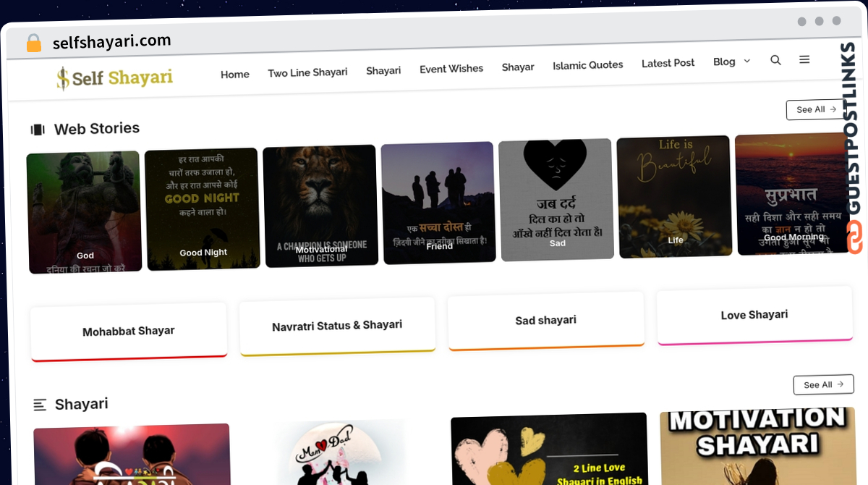The width and height of the screenshot is (868, 485).
Task: Open the Sad shayari category card
Action: [546, 320]
